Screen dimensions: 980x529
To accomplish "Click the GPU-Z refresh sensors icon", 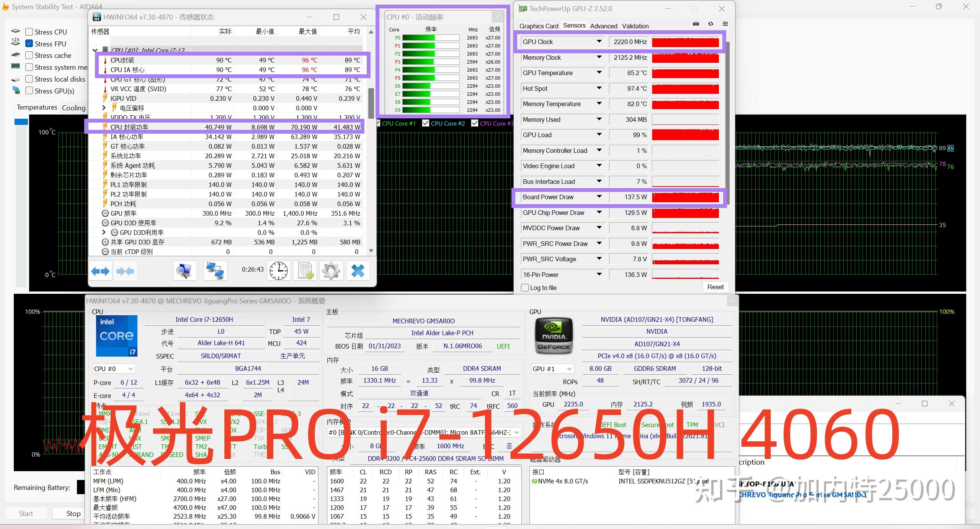I will (711, 24).
